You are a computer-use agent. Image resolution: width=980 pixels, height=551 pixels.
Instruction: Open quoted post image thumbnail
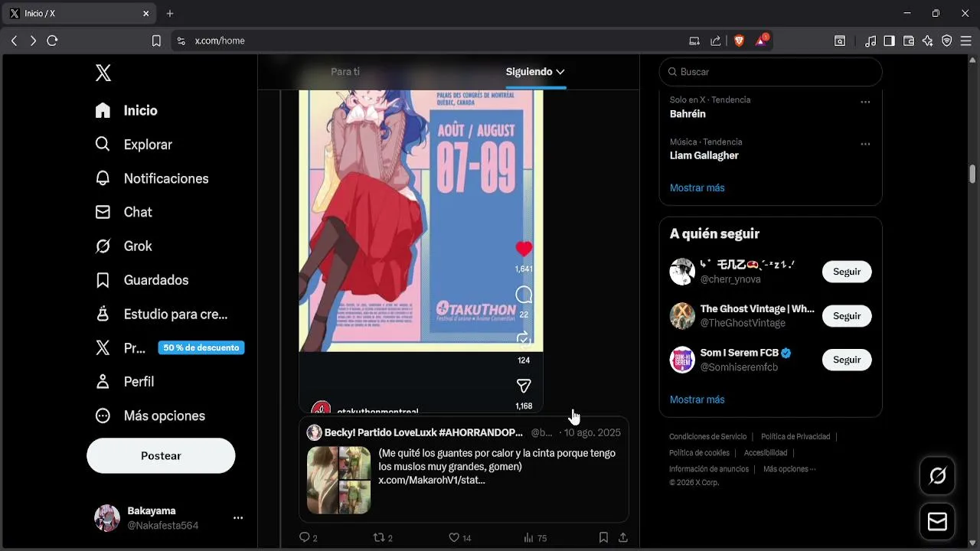point(338,480)
